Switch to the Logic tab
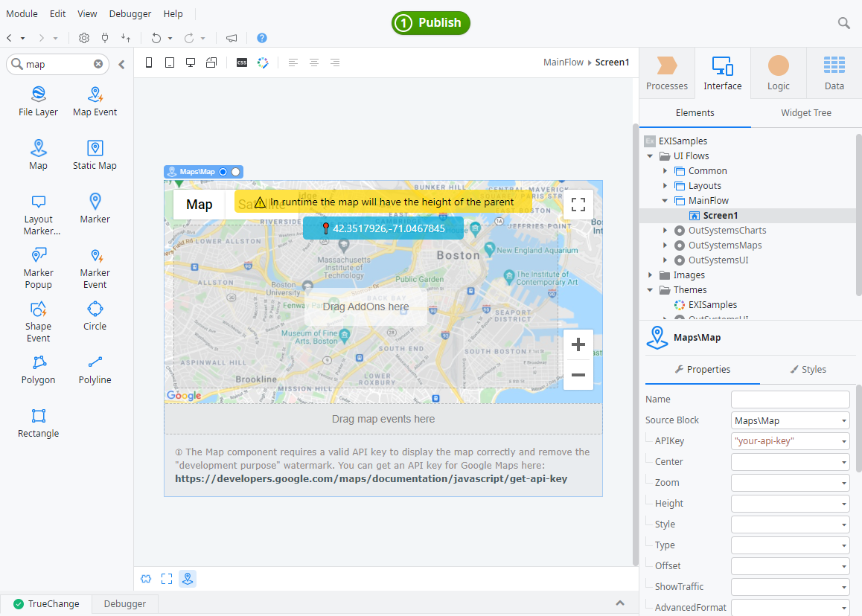Screen dimensions: 862x616 pos(779,73)
